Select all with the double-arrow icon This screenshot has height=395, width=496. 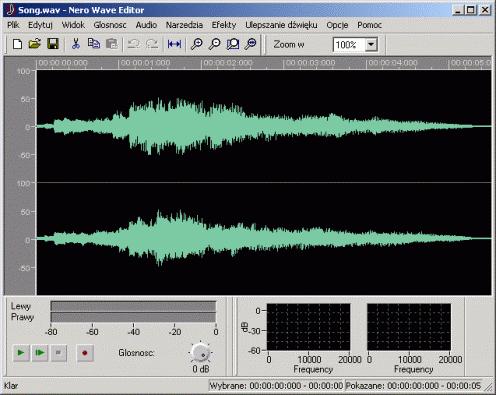pos(174,44)
